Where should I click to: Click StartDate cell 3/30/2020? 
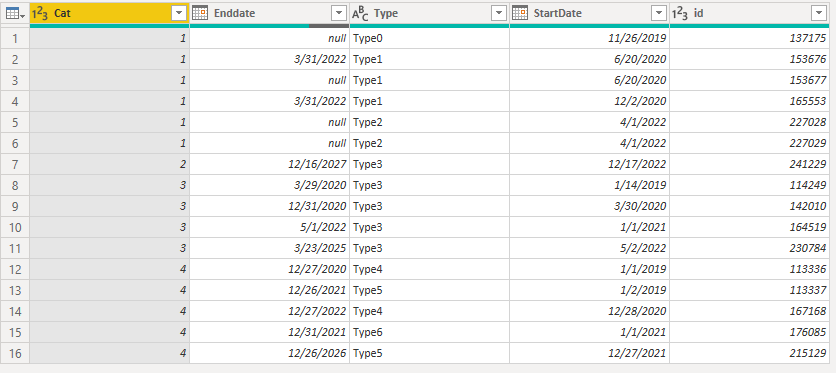[x=589, y=206]
